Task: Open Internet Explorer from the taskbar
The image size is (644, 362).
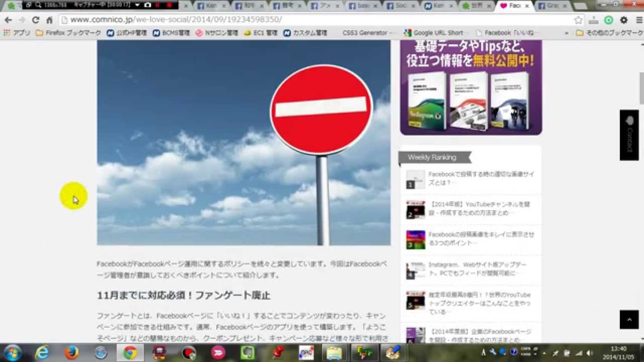Action: point(42,353)
